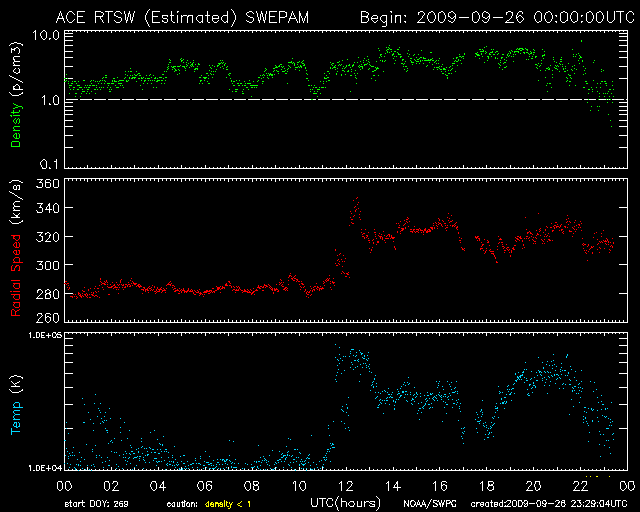
Task: Click the '16' hour label on time axis
Action: coord(440,486)
